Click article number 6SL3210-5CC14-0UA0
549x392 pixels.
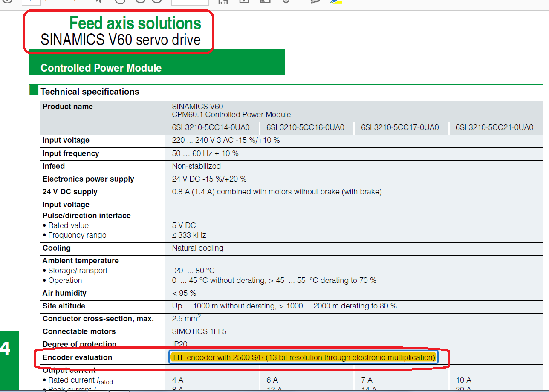pyautogui.click(x=211, y=127)
